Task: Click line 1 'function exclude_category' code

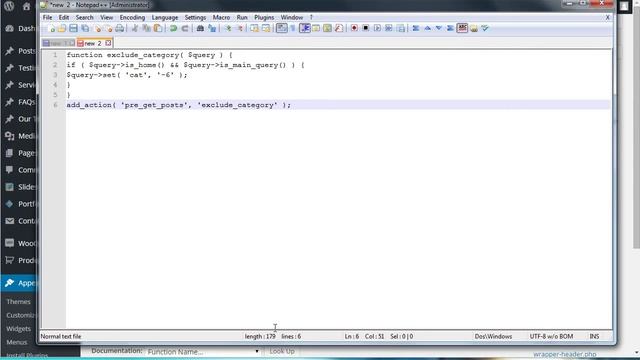Action: pyautogui.click(x=149, y=55)
